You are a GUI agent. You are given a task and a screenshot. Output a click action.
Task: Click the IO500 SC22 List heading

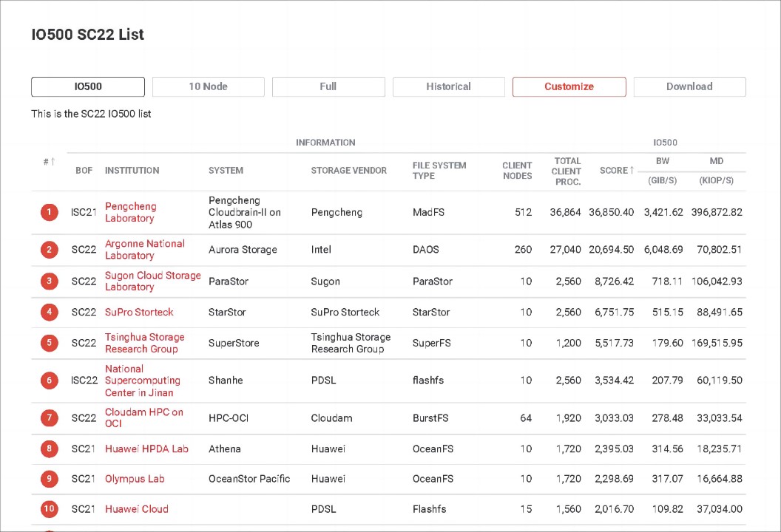pyautogui.click(x=88, y=34)
